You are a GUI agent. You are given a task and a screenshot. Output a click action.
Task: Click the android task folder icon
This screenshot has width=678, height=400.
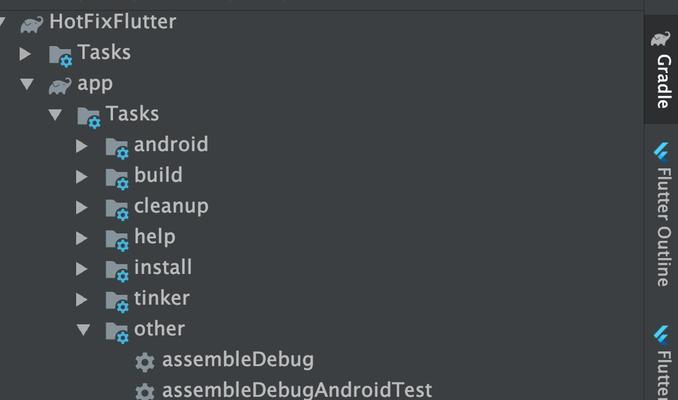point(117,148)
